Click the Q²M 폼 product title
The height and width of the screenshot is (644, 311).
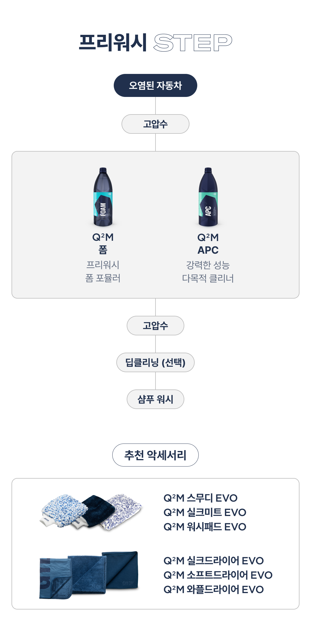(x=103, y=243)
